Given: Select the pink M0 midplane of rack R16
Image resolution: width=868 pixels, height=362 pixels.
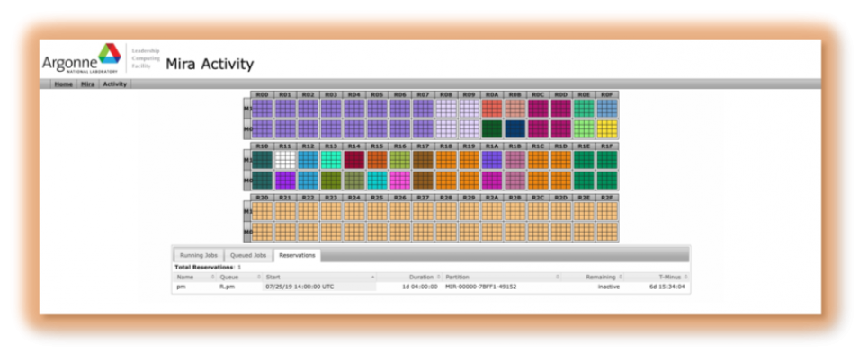Looking at the screenshot, I should (x=399, y=180).
